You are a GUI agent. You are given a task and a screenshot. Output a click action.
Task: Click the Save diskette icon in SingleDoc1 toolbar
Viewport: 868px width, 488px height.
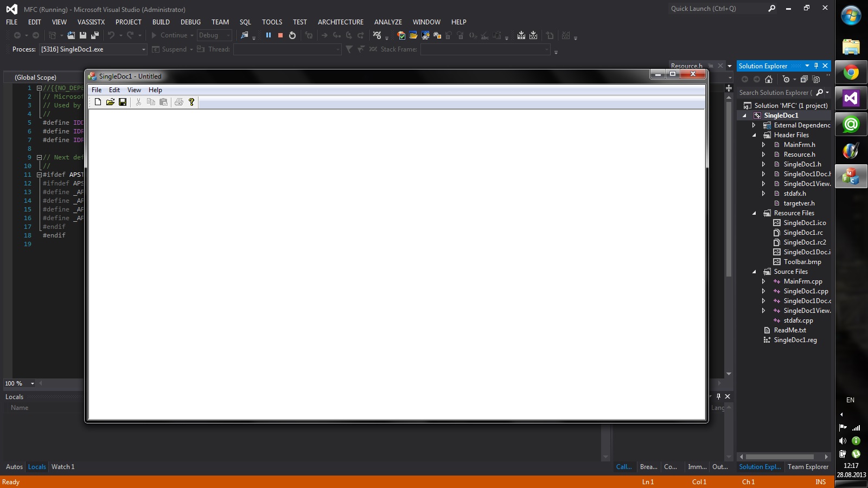click(123, 102)
